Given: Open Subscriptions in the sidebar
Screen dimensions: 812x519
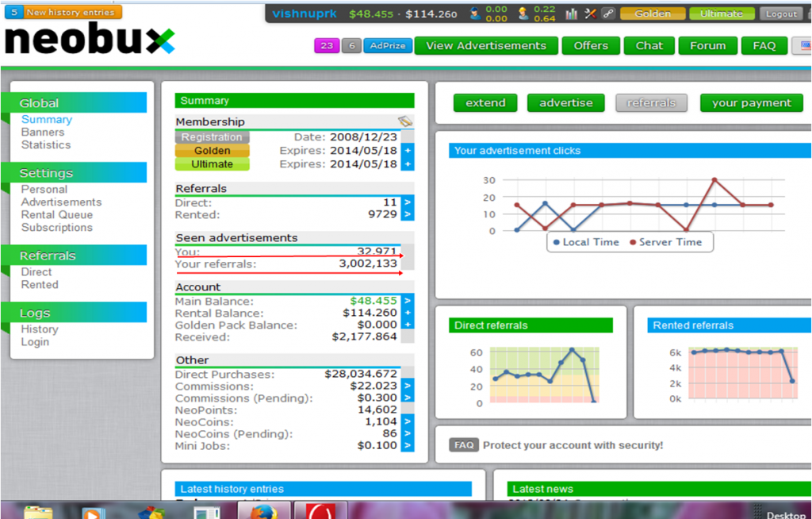Looking at the screenshot, I should point(57,228).
